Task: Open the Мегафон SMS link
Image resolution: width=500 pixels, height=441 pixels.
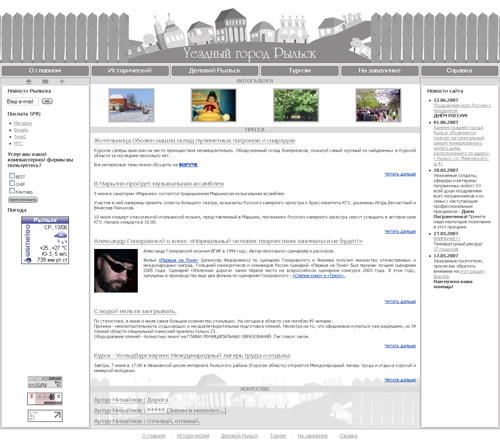Action: coord(23,123)
